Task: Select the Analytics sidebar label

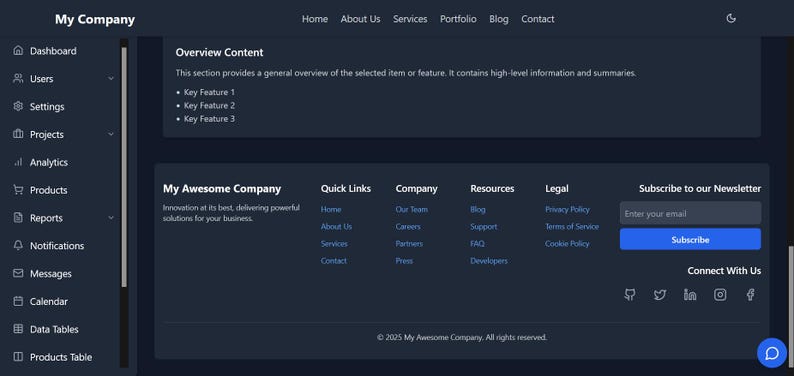Action: click(49, 162)
